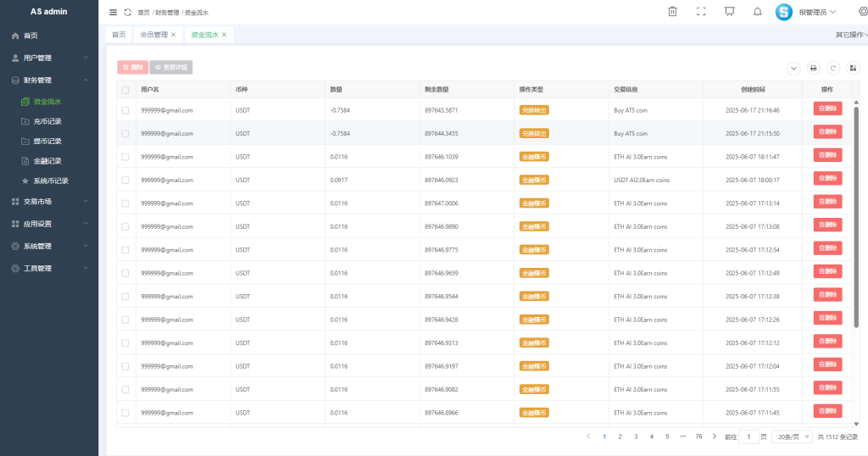Close the 会员管理 tab with its X
The width and height of the screenshot is (868, 456).
[173, 34]
